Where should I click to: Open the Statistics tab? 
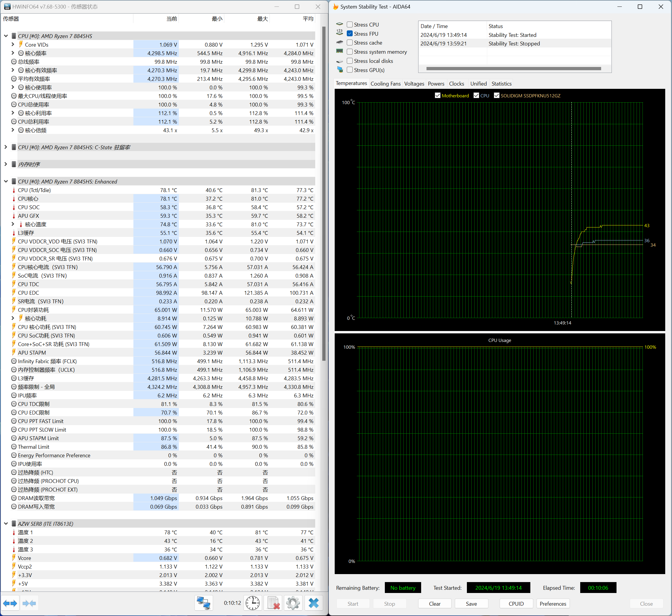[501, 84]
